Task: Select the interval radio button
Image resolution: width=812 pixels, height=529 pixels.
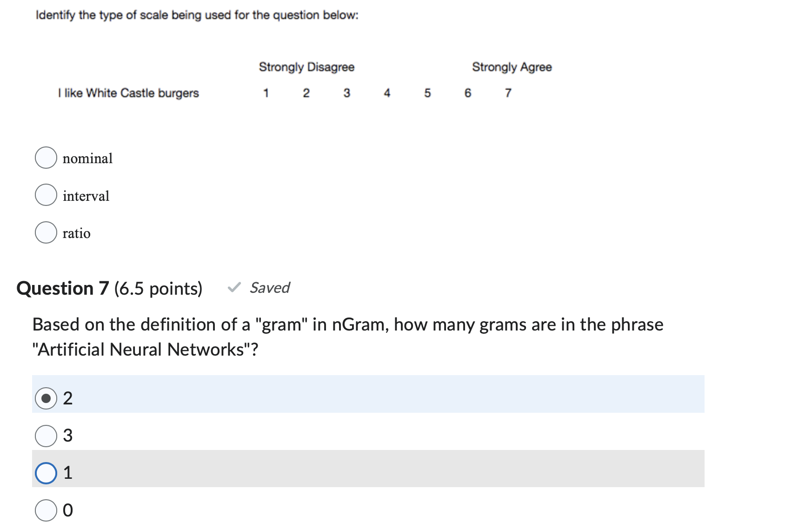Action: 46,195
